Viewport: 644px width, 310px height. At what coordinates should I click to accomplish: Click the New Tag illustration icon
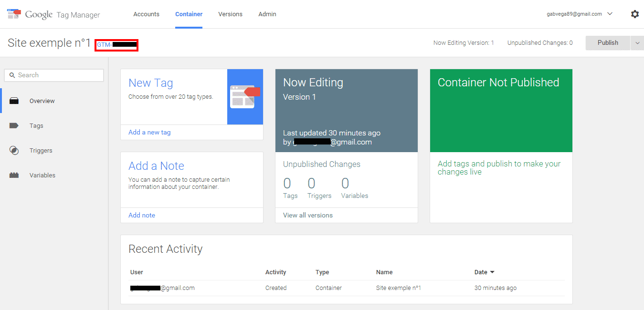[x=245, y=96]
